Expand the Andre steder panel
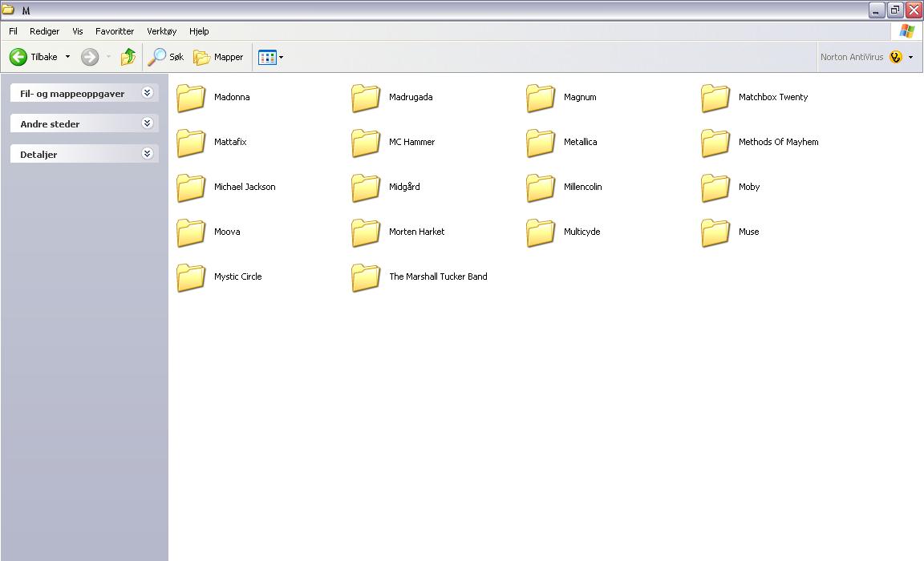This screenshot has width=924, height=561. 148,123
